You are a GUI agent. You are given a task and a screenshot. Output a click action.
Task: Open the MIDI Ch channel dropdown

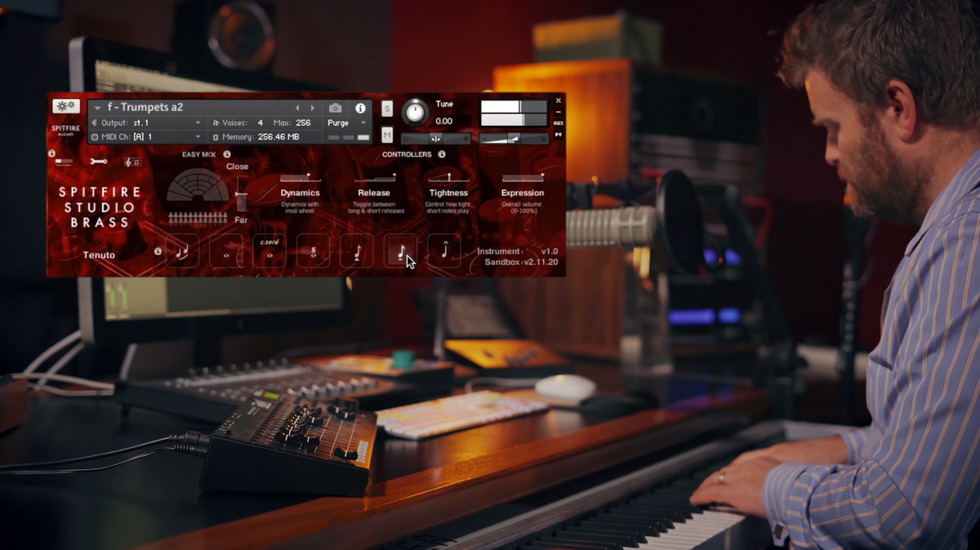click(x=198, y=136)
